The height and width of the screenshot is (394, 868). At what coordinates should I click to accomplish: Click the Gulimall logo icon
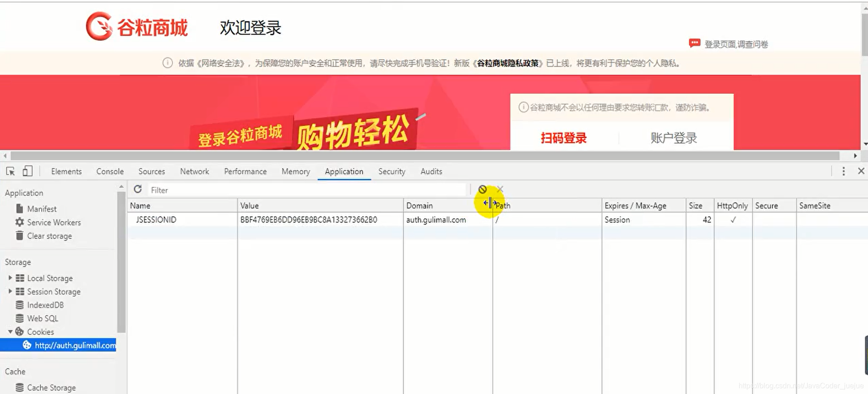(99, 26)
